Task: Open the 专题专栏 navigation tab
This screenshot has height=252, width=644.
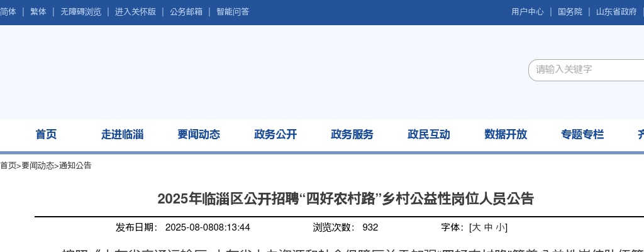Action: coord(582,134)
